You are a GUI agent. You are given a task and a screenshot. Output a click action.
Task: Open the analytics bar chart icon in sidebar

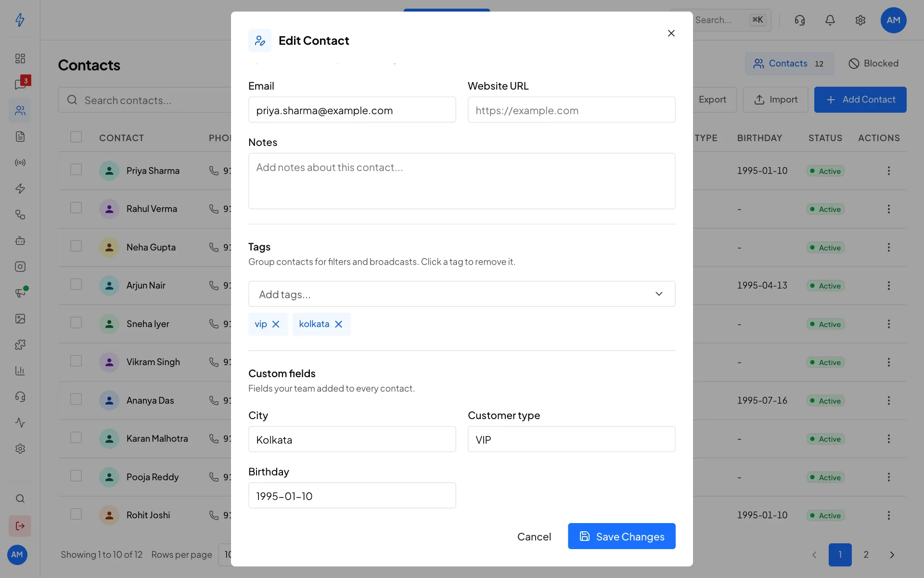(x=20, y=371)
